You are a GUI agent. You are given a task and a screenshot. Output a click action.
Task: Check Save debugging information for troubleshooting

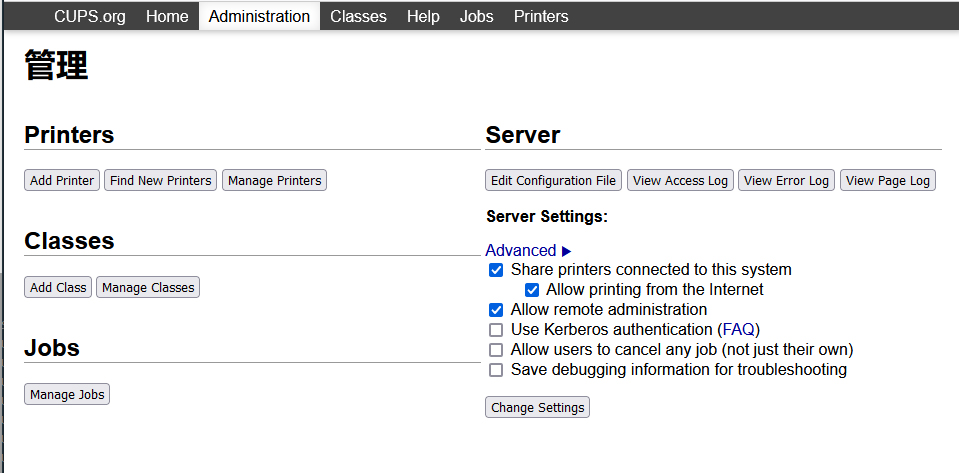[x=496, y=370]
